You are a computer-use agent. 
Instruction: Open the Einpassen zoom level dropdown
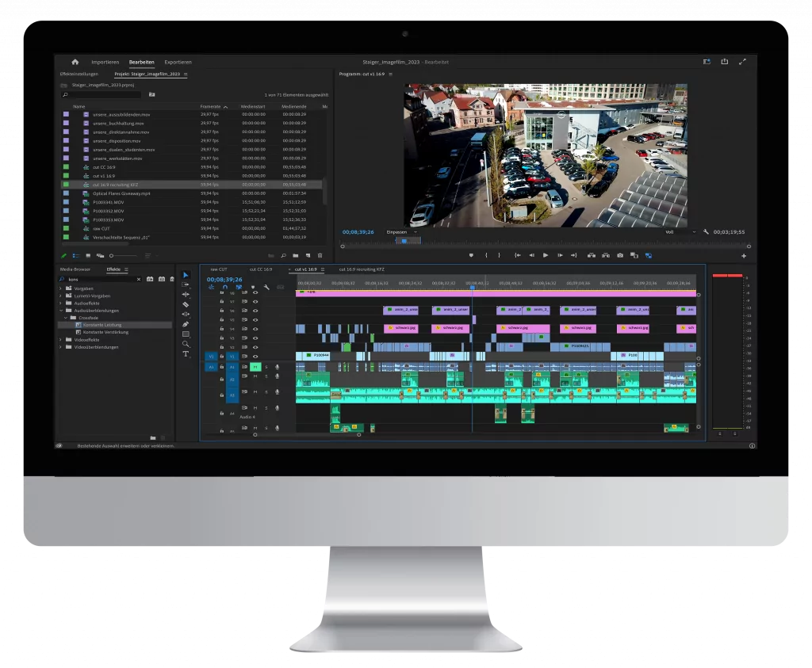402,232
